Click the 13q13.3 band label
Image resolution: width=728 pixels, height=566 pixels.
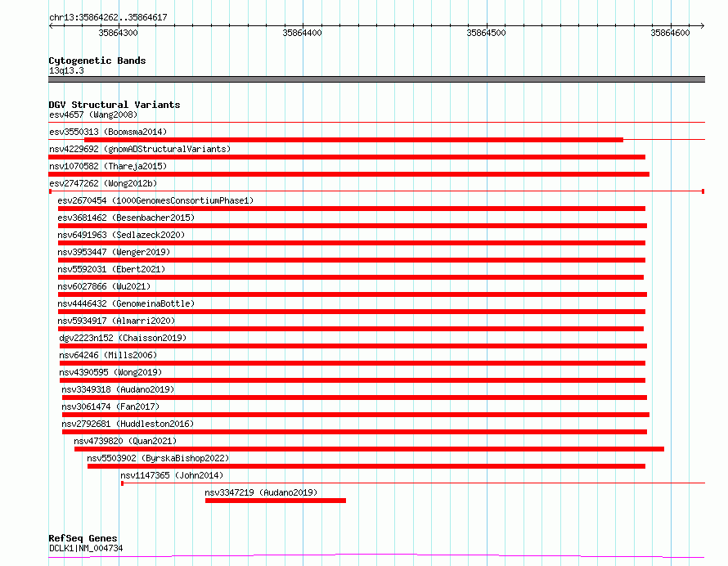[66, 70]
